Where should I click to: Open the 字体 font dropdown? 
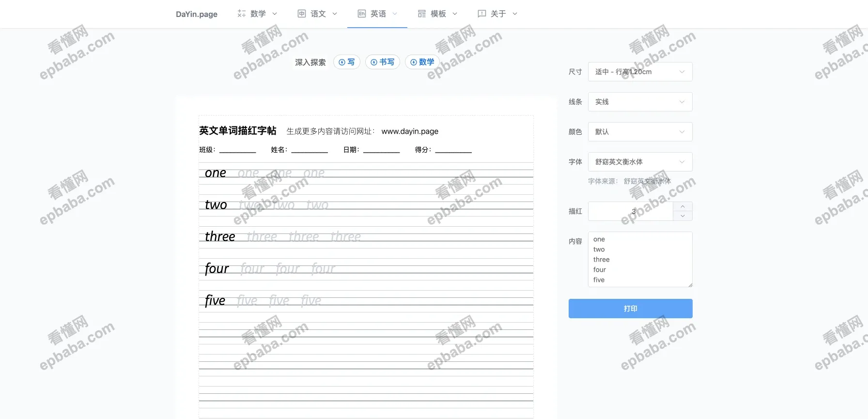tap(640, 162)
